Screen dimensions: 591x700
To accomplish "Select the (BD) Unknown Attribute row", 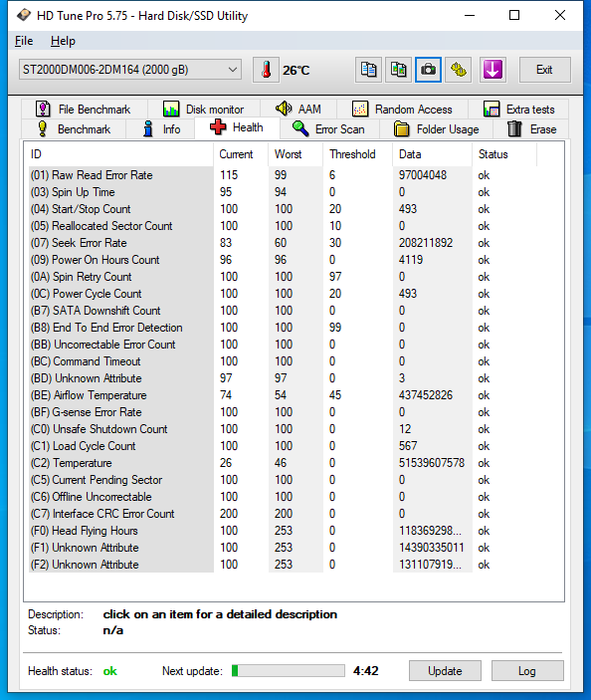I will click(283, 378).
